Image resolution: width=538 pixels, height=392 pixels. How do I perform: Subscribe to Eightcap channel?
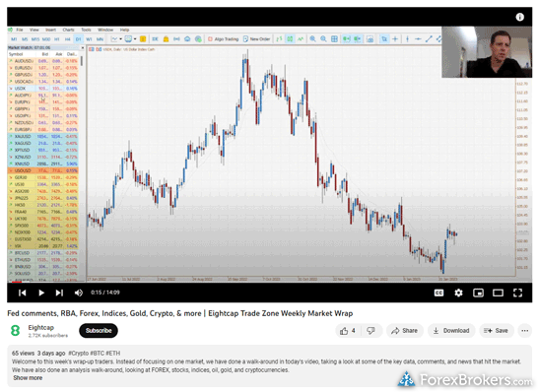[99, 331]
